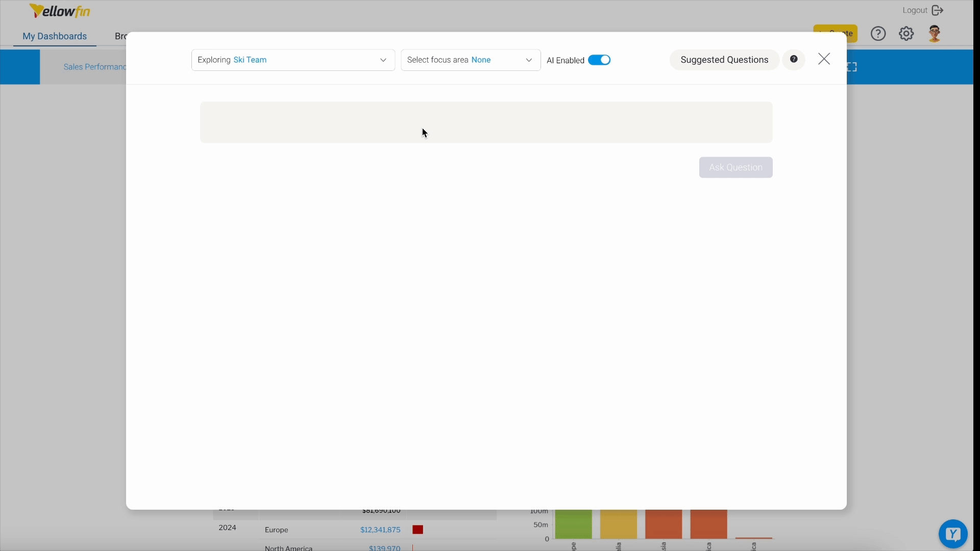Switch to My Dashboards tab
The width and height of the screenshot is (980, 551).
(55, 36)
